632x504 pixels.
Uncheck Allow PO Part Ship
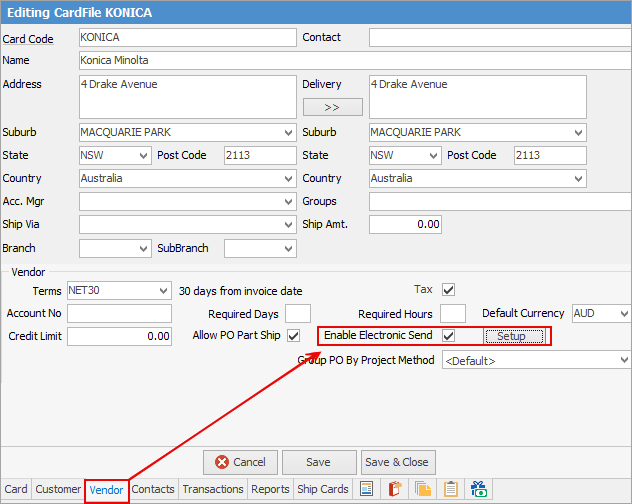tap(293, 335)
